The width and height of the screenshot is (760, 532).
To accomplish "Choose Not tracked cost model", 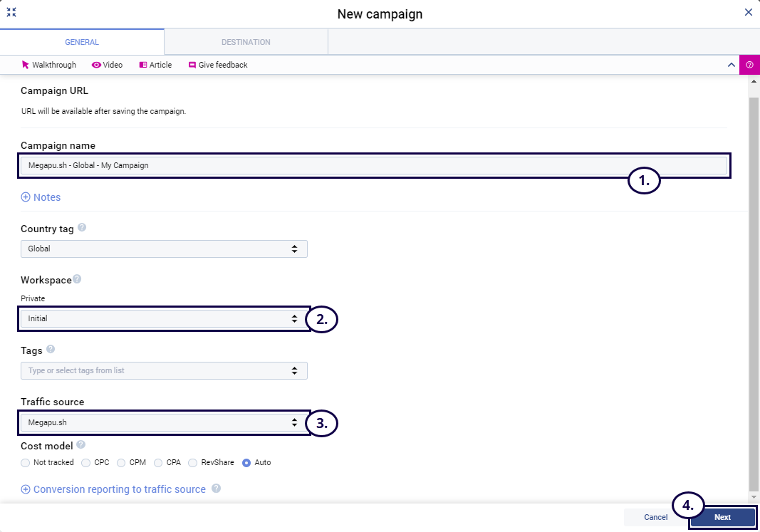I will coord(26,462).
